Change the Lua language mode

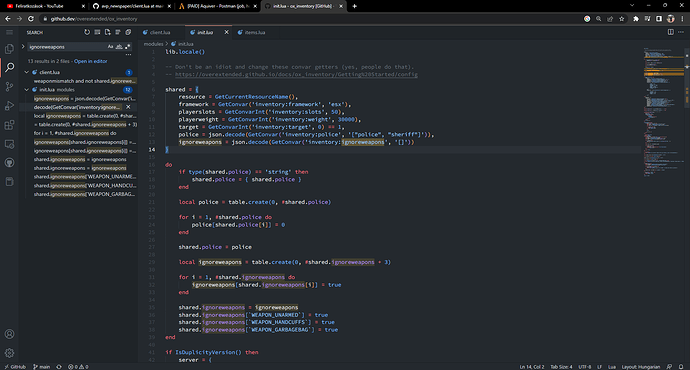[612, 366]
